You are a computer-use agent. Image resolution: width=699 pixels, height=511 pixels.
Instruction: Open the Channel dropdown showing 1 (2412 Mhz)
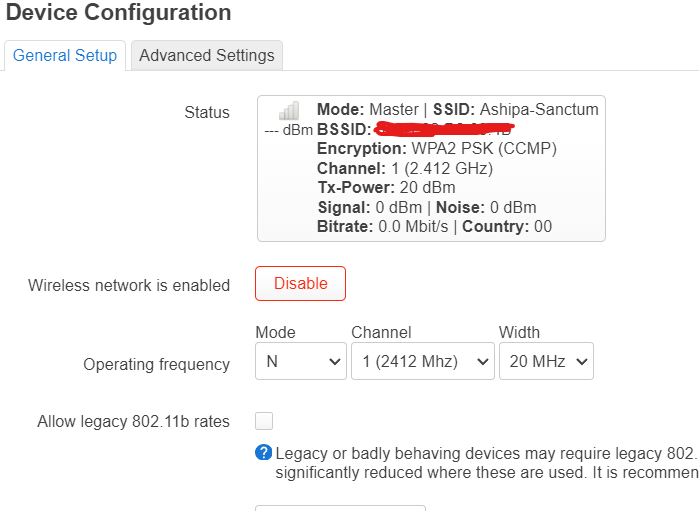point(423,361)
